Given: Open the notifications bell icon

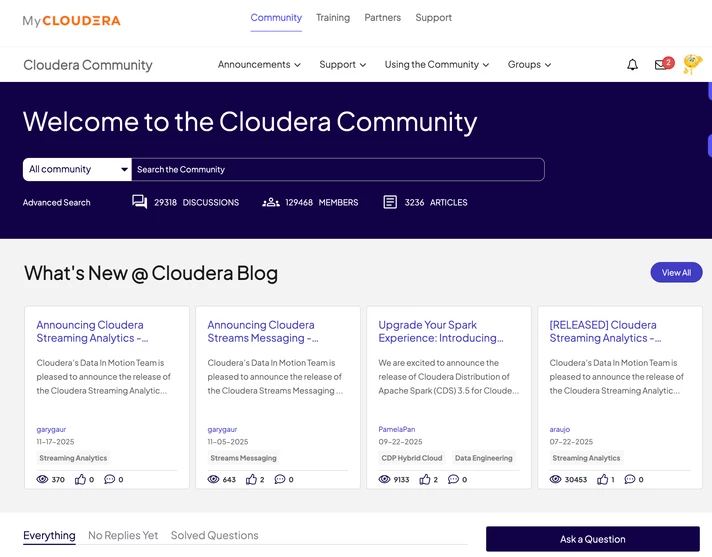Looking at the screenshot, I should point(632,65).
